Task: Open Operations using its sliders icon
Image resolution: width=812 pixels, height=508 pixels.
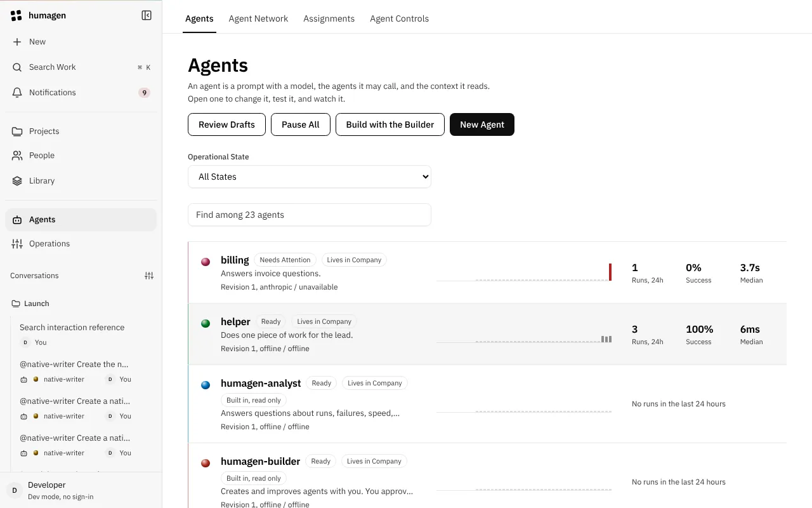Action: 17,244
